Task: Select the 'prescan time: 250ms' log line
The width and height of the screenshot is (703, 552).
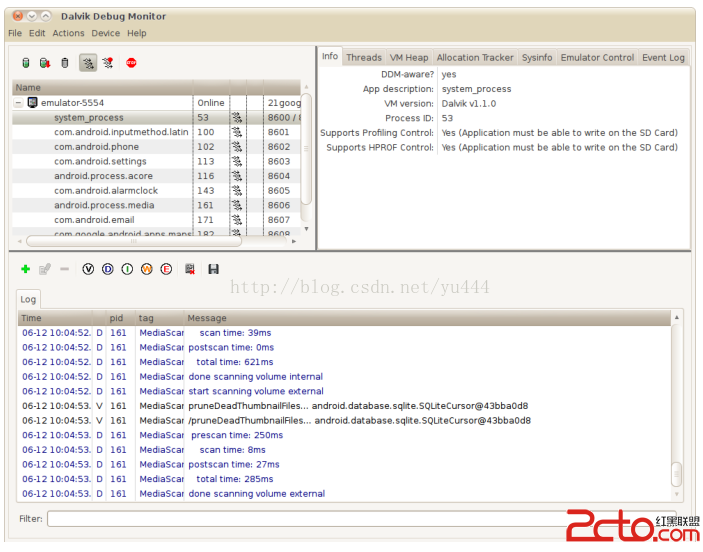Action: point(344,435)
